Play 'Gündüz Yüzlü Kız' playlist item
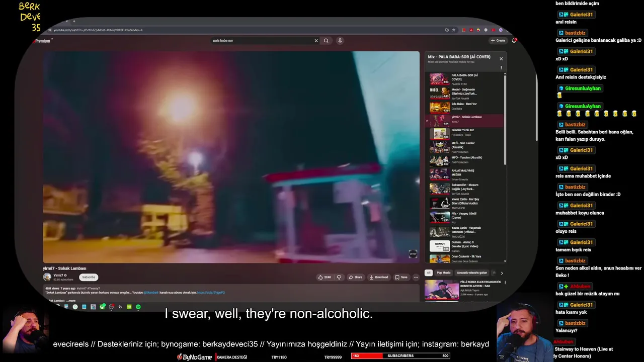 tap(465, 133)
